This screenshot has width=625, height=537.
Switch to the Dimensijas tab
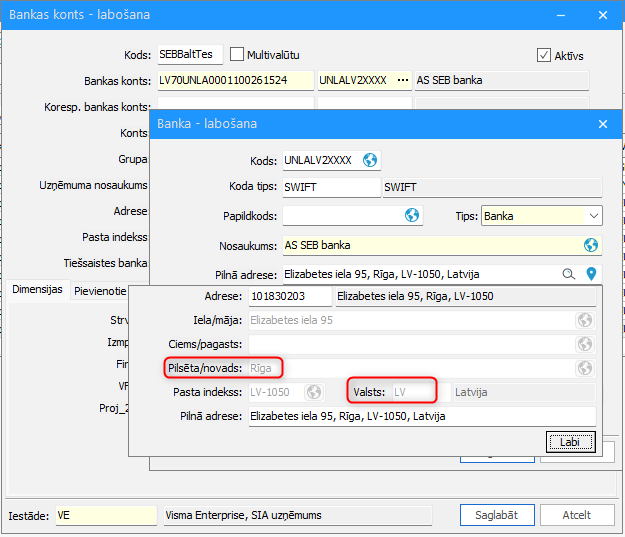click(x=37, y=289)
